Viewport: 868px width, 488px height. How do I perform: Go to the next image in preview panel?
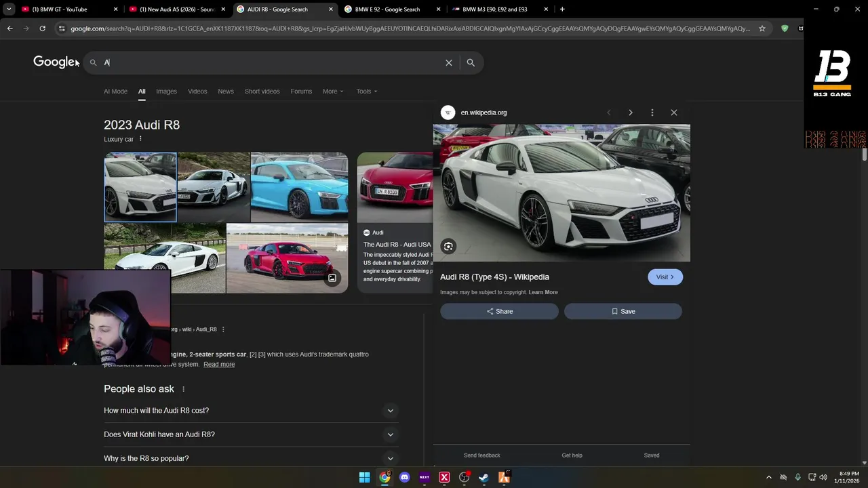click(x=630, y=113)
